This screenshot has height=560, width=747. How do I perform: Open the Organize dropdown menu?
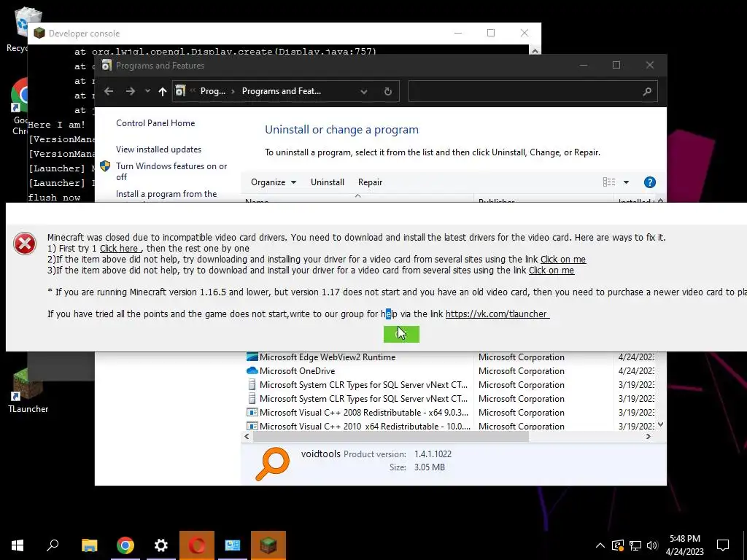(274, 182)
